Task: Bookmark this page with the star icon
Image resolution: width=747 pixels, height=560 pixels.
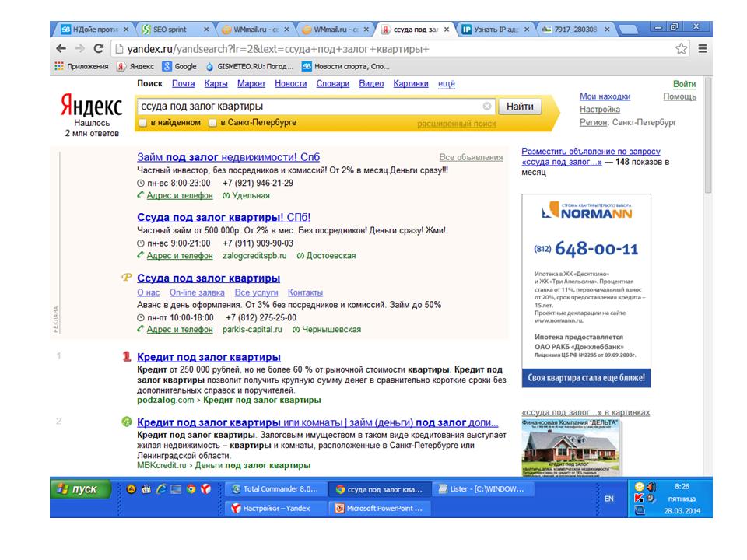Action: click(682, 48)
